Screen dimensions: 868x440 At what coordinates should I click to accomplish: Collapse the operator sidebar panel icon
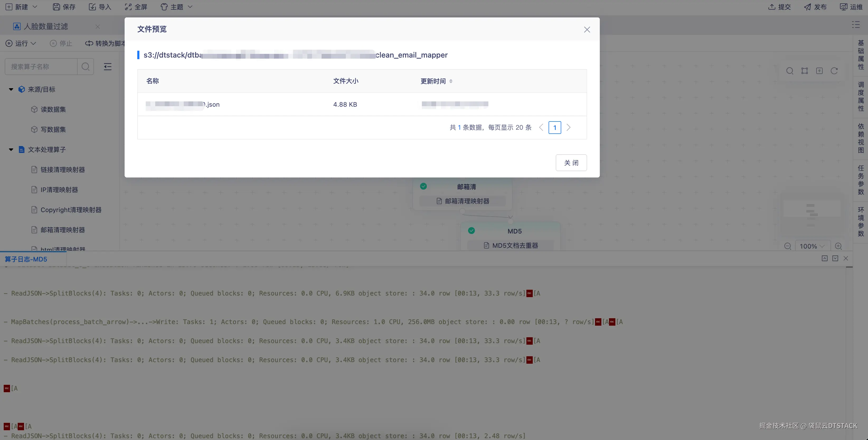(x=107, y=66)
